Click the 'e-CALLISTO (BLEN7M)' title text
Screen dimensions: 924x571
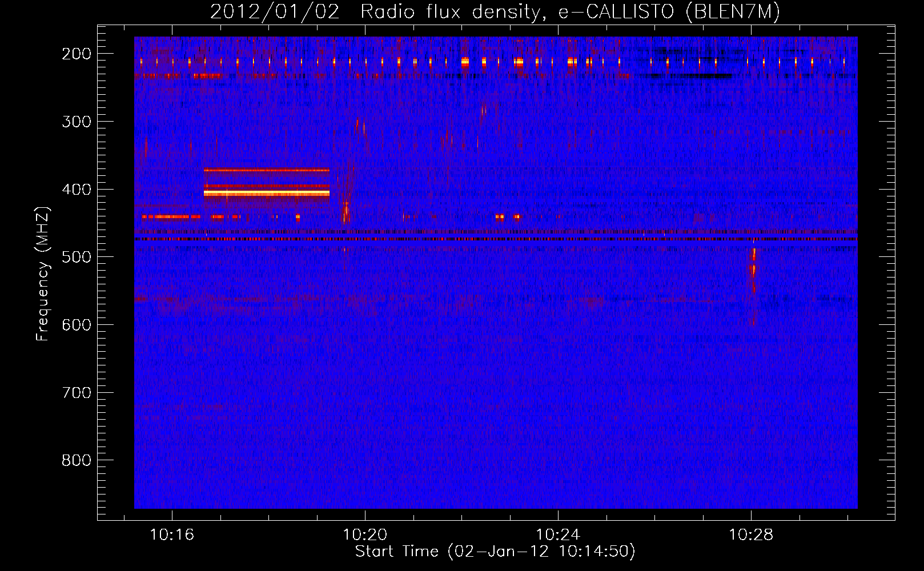tap(669, 11)
